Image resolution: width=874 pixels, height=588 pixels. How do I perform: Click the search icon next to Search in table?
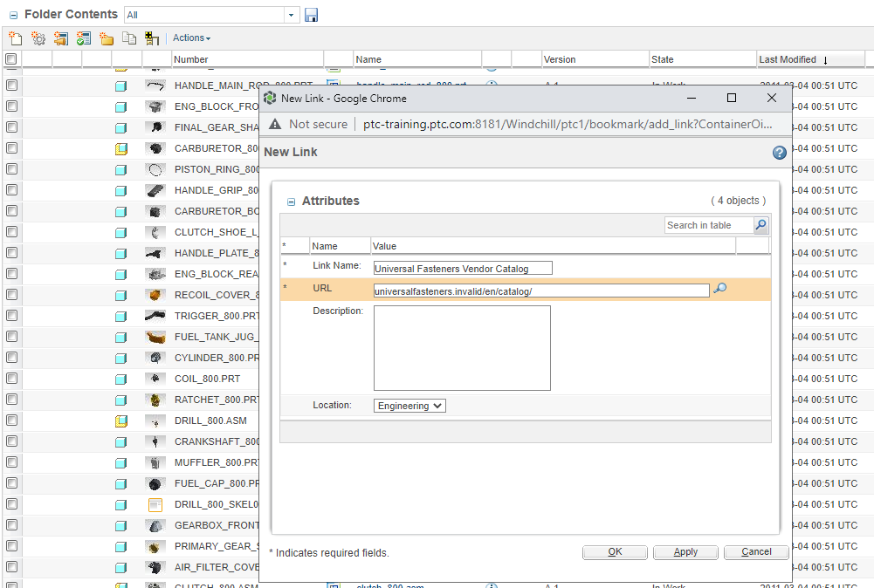pyautogui.click(x=760, y=225)
